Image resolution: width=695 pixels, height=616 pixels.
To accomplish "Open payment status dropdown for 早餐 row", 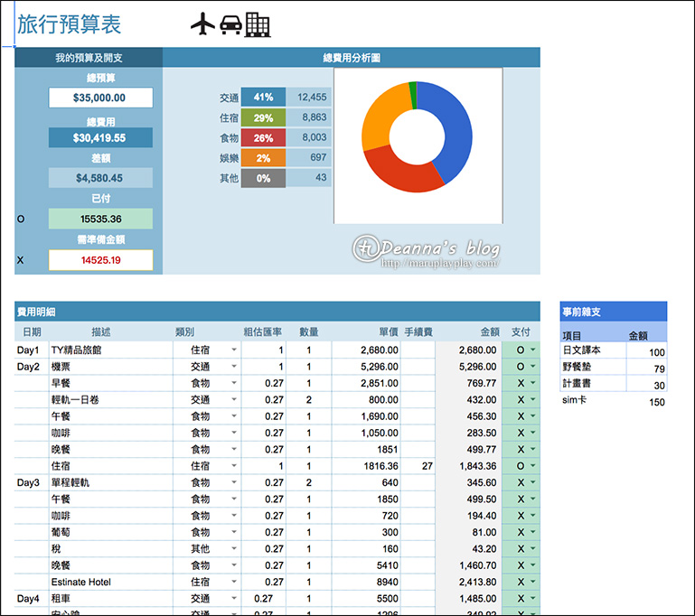I will [533, 383].
